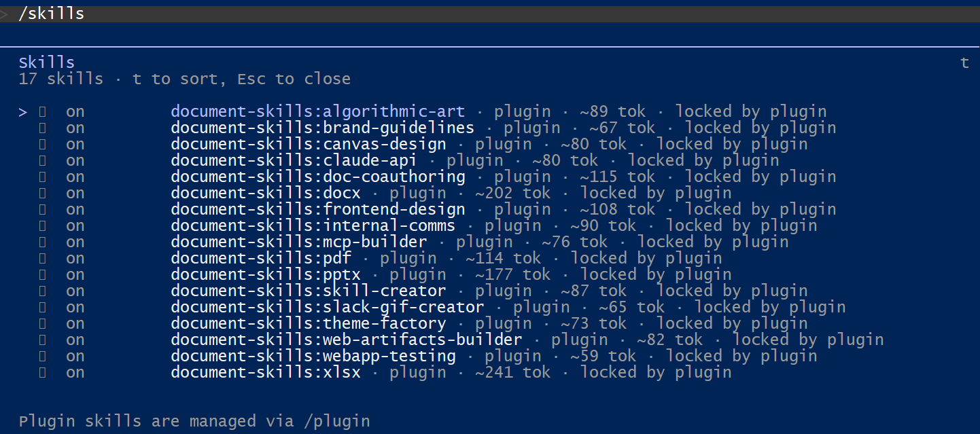The height and width of the screenshot is (434, 980).
Task: Select the document-skills:doc-coauthoring skill
Action: click(x=318, y=177)
